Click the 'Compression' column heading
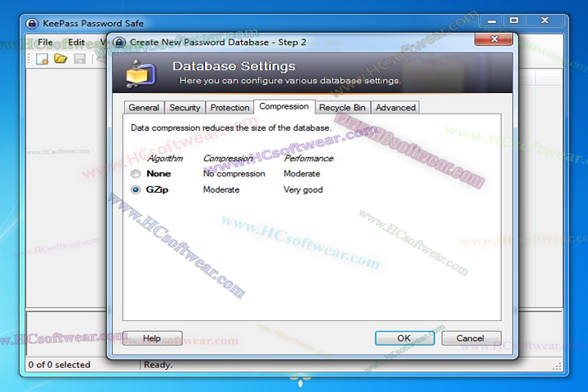588x392 pixels. (229, 158)
